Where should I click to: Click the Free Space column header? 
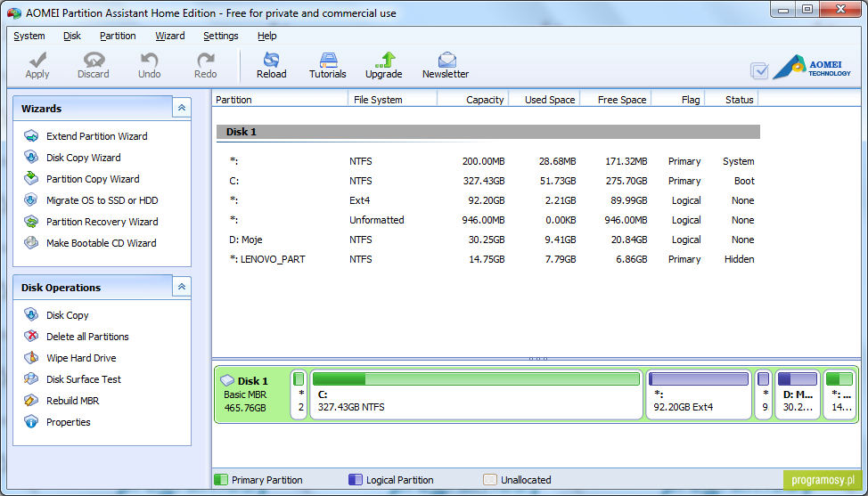[615, 100]
